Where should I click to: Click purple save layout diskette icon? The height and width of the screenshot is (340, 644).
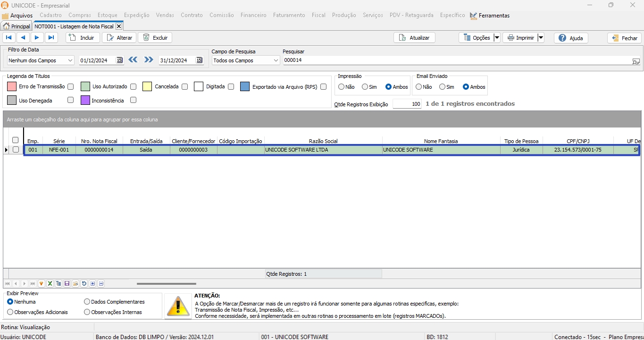[67, 284]
